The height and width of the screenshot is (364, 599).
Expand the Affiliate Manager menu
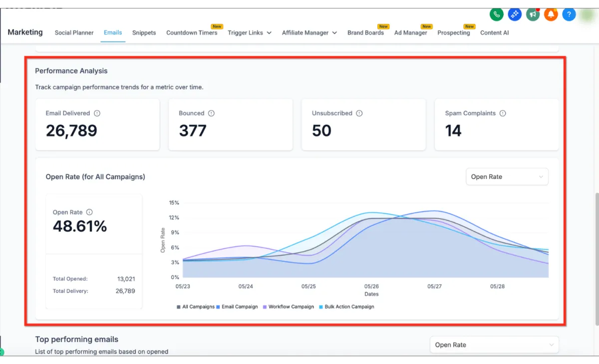(309, 33)
